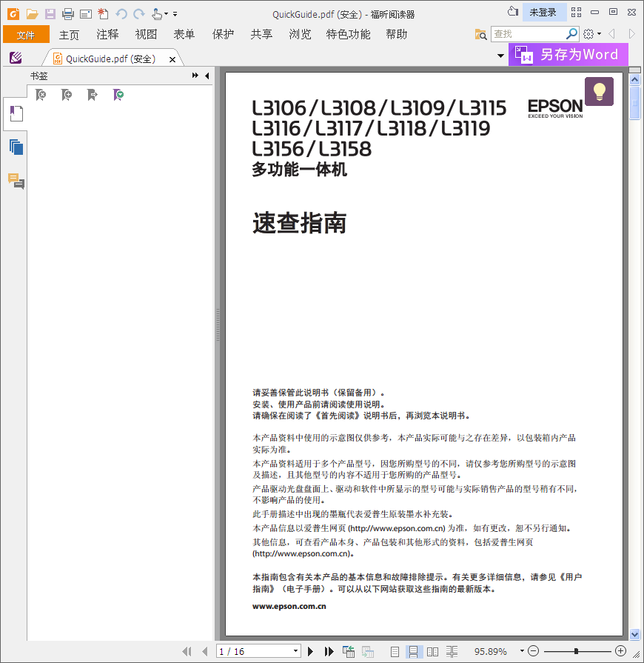This screenshot has width=644, height=663.
Task: Open search settings gear dropdown
Action: coord(592,34)
